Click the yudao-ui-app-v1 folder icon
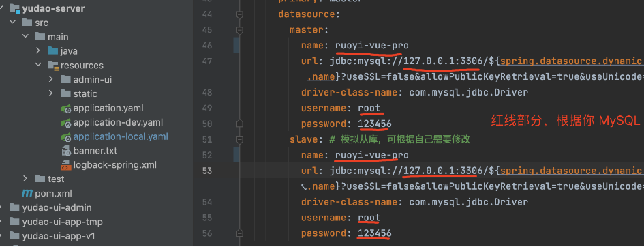This screenshot has width=644, height=247. pos(15,235)
